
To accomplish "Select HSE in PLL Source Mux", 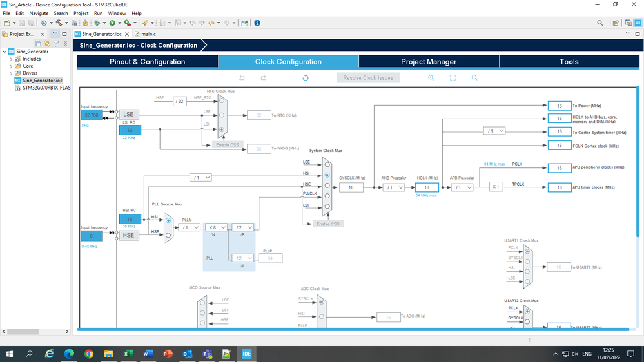I will click(168, 235).
